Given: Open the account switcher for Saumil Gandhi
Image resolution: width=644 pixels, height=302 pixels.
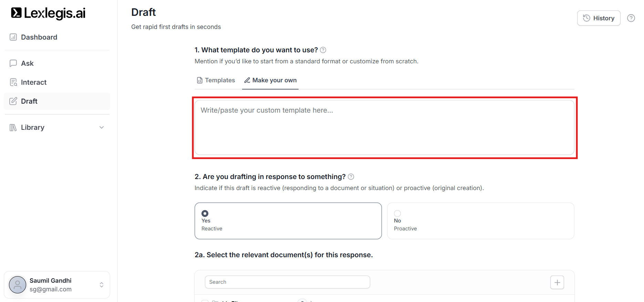Looking at the screenshot, I should tap(102, 285).
